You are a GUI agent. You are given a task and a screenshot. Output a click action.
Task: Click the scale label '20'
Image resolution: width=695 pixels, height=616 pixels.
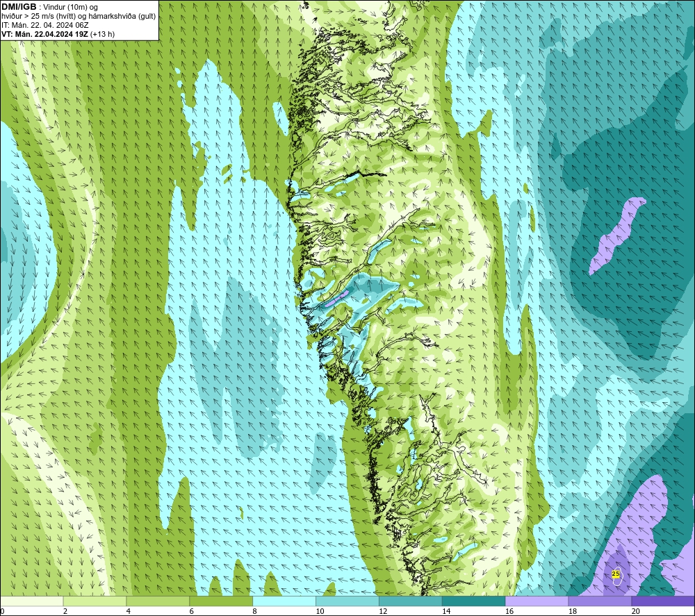point(636,612)
